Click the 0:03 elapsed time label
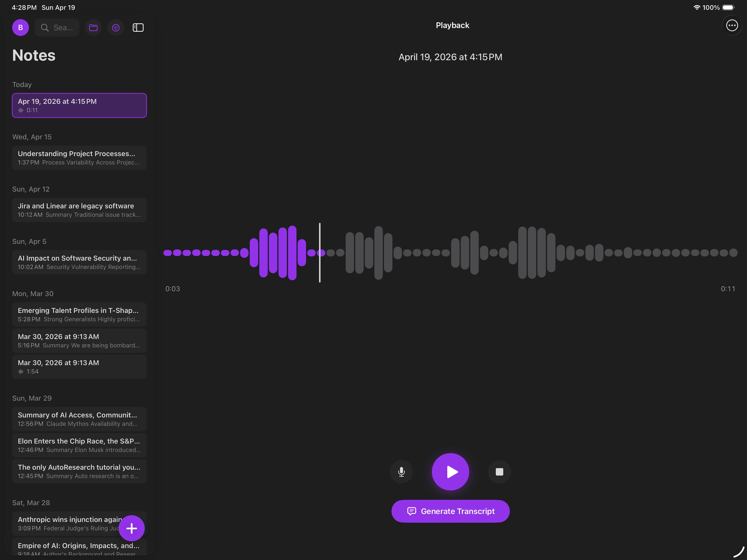This screenshot has width=747, height=560. coord(173,289)
